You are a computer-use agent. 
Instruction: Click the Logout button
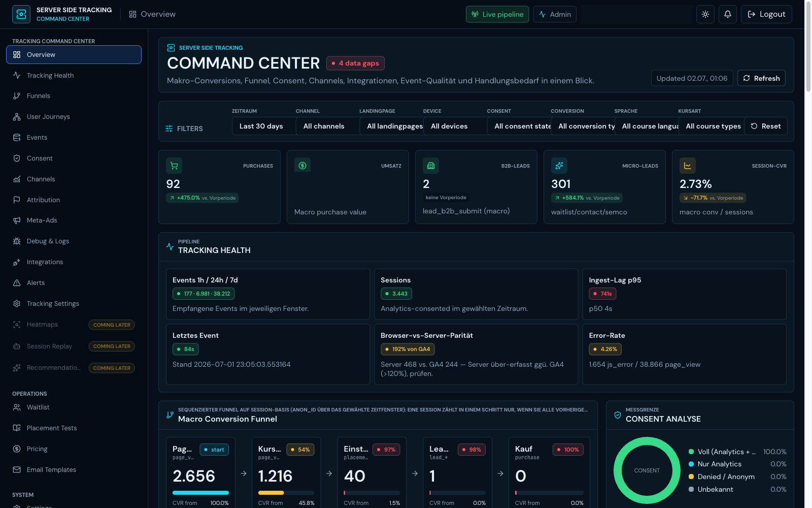coord(766,14)
